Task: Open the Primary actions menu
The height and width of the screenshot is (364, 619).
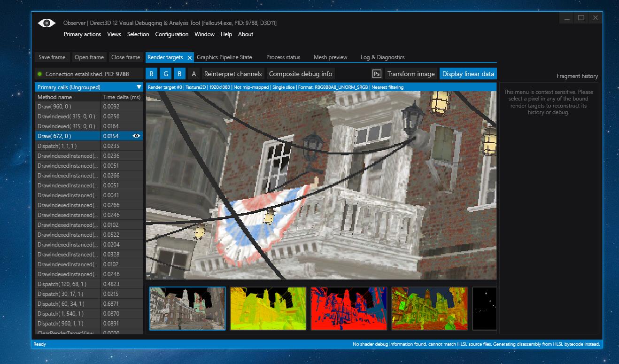Action: click(x=83, y=34)
